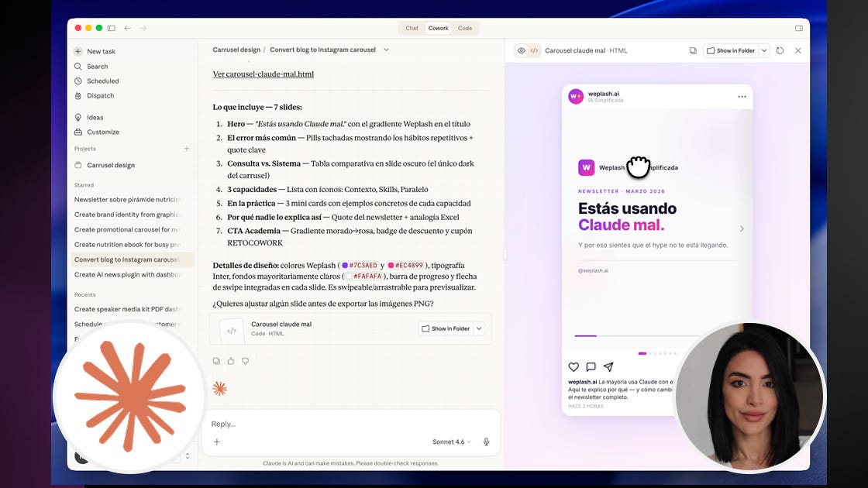Open the Ver carousel-claude-mal.html link
This screenshot has height=488, width=868.
pos(263,74)
